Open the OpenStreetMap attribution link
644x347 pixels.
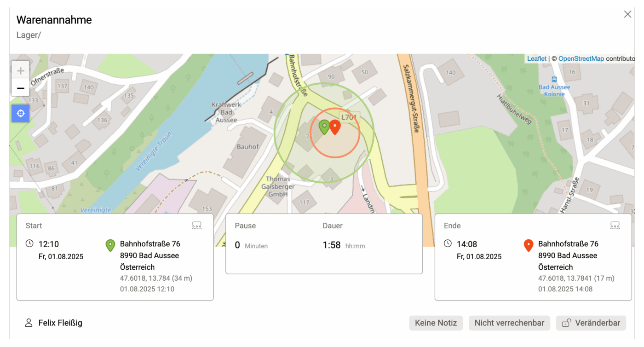point(581,58)
